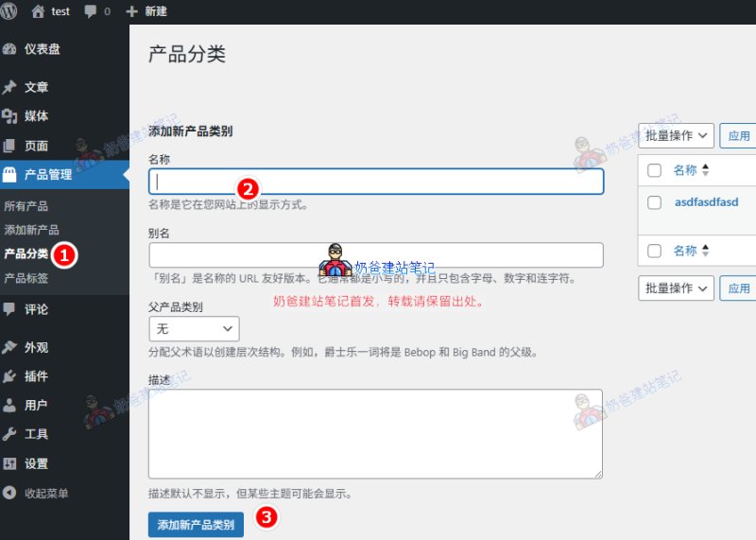Open the comments bubble in admin bar
The width and height of the screenshot is (756, 540).
click(x=90, y=11)
